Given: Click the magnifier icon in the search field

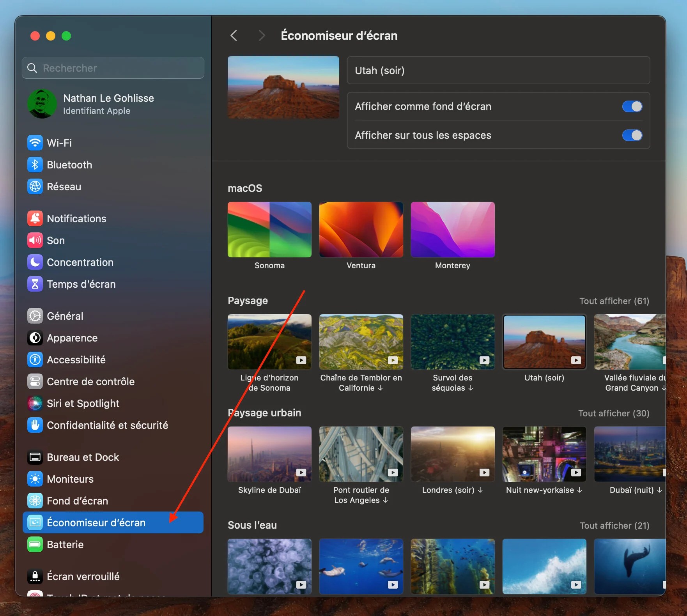Looking at the screenshot, I should [x=32, y=68].
